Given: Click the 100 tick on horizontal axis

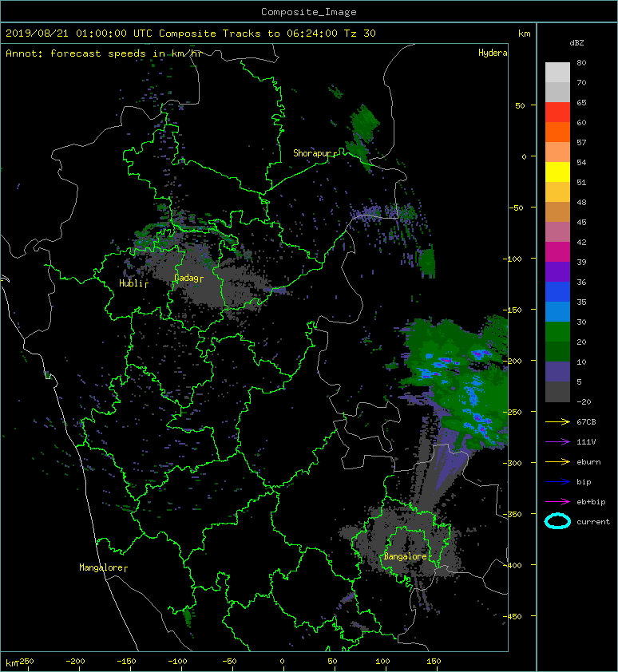Looking at the screenshot, I should 383,662.
